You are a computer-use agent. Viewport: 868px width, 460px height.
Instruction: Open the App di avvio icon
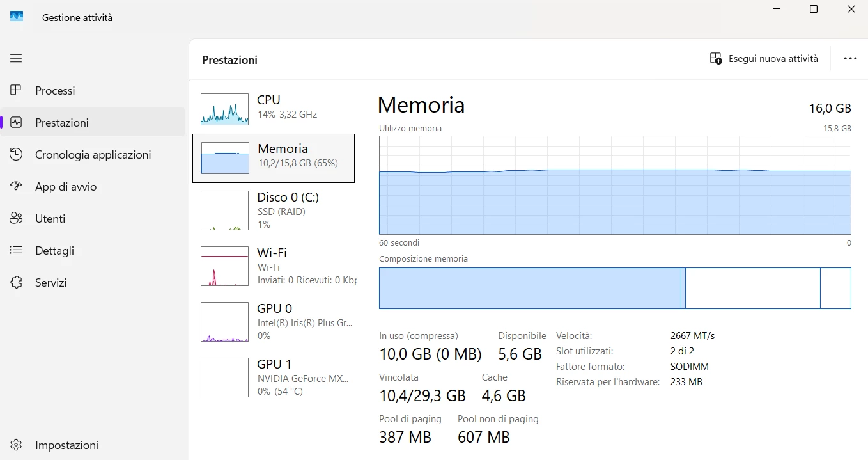tap(16, 186)
